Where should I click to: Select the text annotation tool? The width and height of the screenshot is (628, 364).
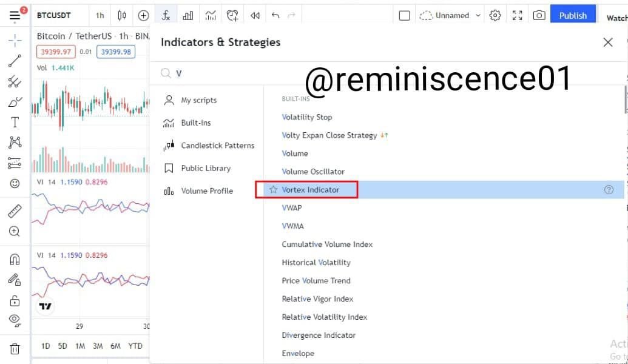coord(15,122)
